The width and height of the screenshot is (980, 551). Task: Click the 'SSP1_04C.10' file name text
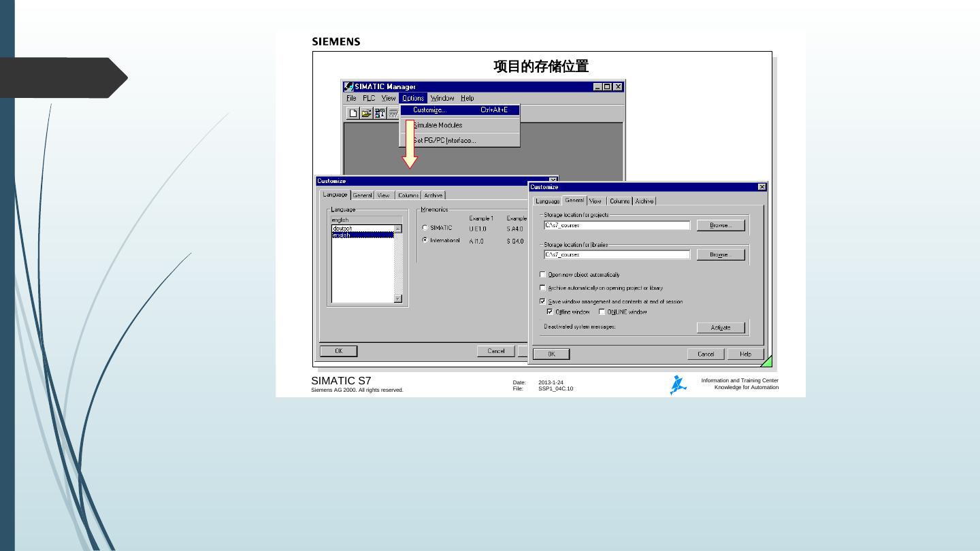tap(556, 389)
